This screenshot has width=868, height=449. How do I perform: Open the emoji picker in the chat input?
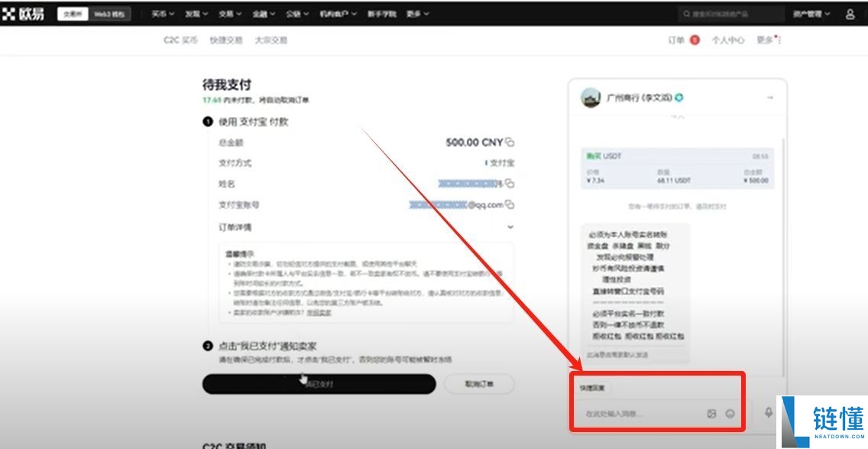730,414
